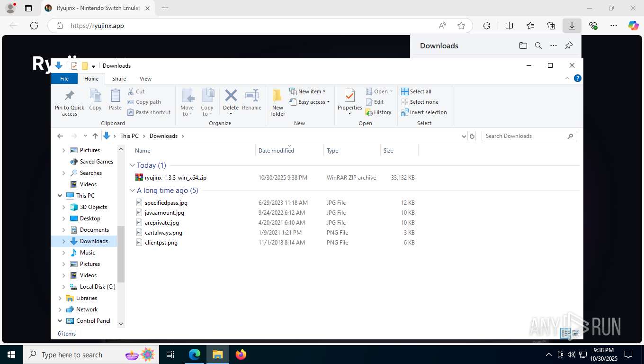The image size is (644, 364).
Task: Collapse the ribbon with the chevron
Action: click(568, 78)
